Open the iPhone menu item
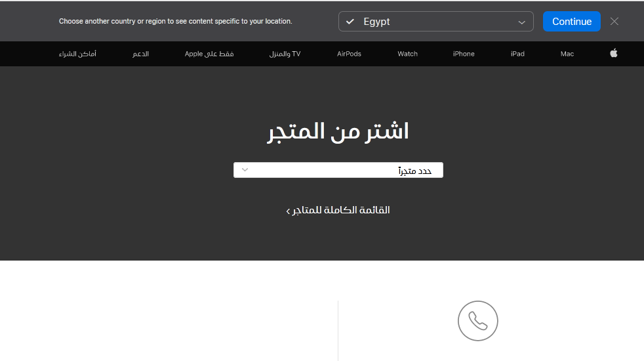This screenshot has height=361, width=644. click(x=463, y=54)
